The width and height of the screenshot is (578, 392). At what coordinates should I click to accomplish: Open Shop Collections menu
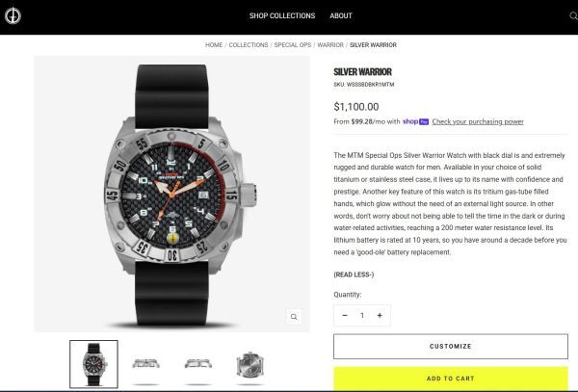[282, 15]
